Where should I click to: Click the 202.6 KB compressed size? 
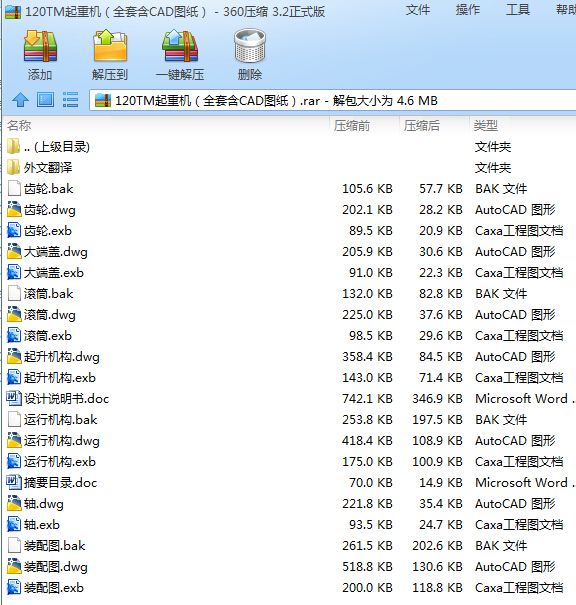(437, 546)
